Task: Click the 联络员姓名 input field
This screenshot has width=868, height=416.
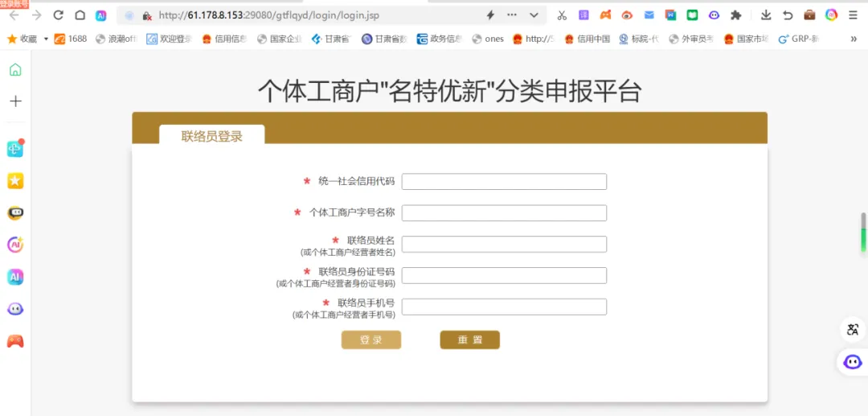Action: click(504, 245)
